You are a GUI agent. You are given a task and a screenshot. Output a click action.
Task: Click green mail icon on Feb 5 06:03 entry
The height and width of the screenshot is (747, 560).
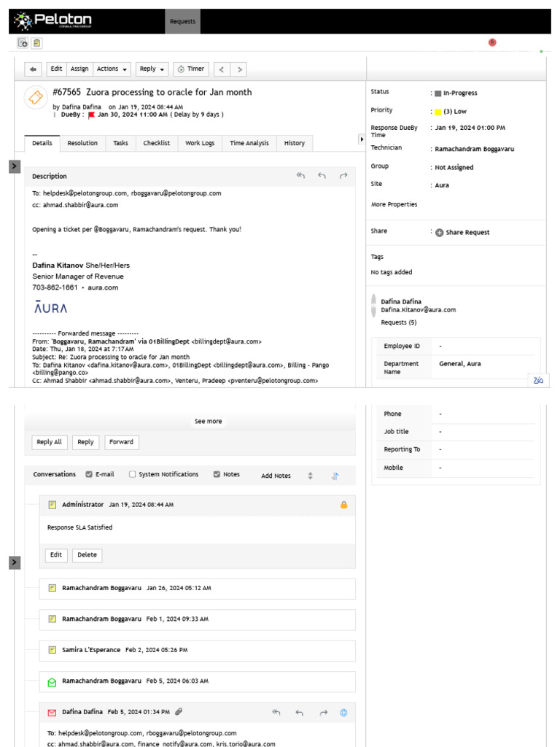(52, 682)
